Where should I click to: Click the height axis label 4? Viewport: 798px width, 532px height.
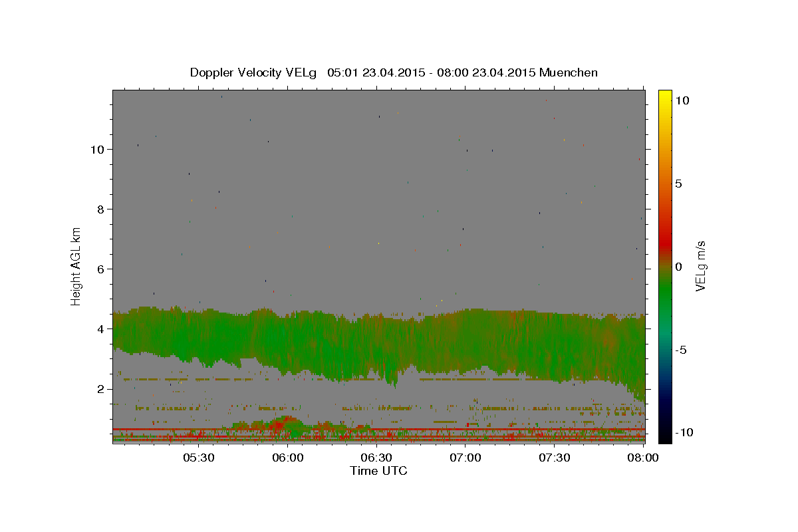100,329
